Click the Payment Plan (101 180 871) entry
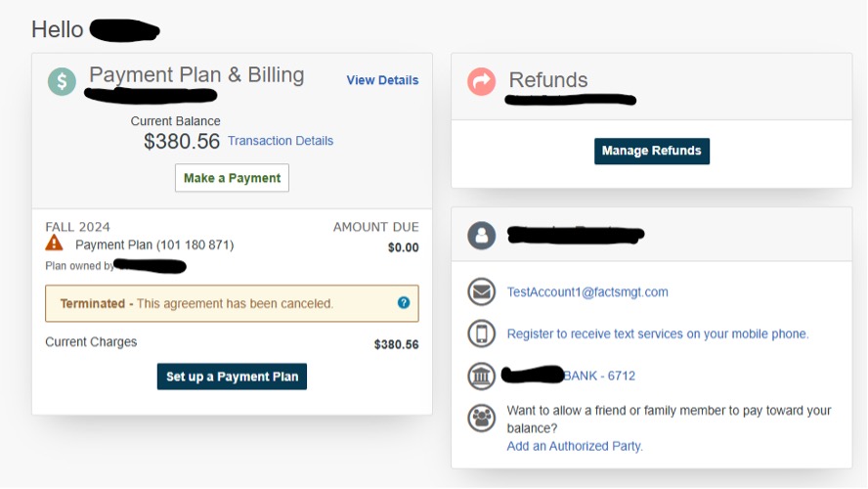Image resolution: width=868 pixels, height=489 pixels. [x=154, y=244]
